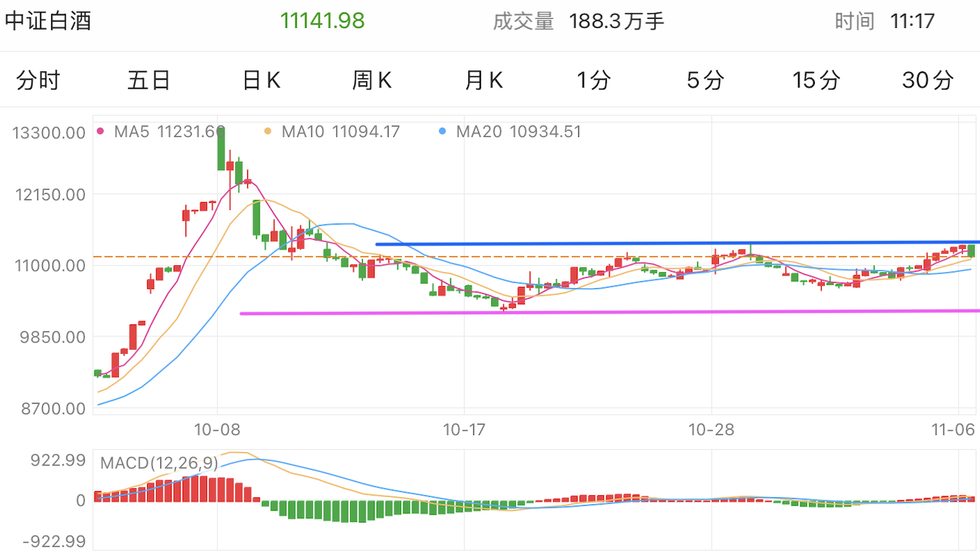Click the blue horizontal resistance line

tap(678, 243)
